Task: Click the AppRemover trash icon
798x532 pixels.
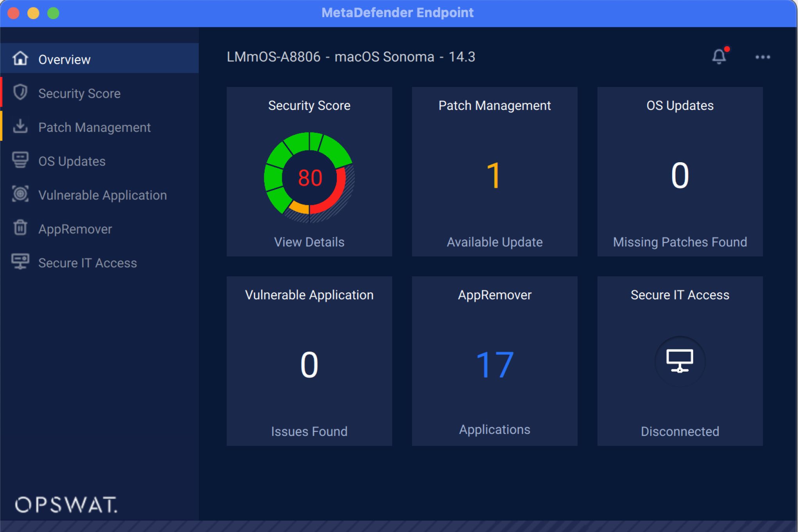Action: point(20,228)
